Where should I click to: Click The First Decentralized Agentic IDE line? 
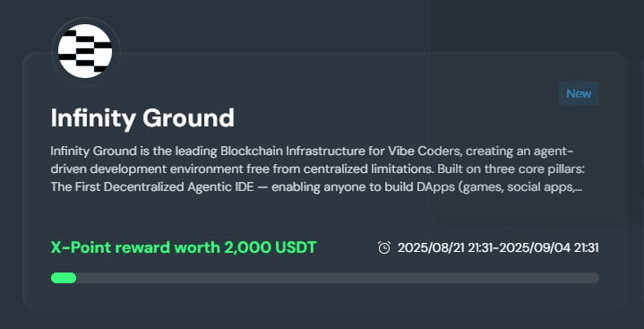316,187
